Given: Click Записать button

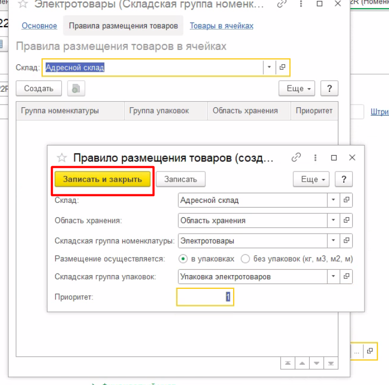Looking at the screenshot, I should coord(181,179).
